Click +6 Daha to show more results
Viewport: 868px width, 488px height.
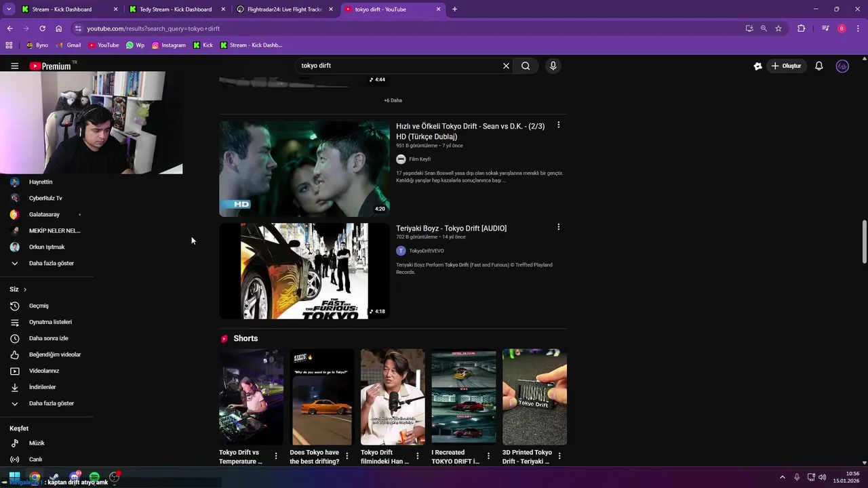click(393, 100)
